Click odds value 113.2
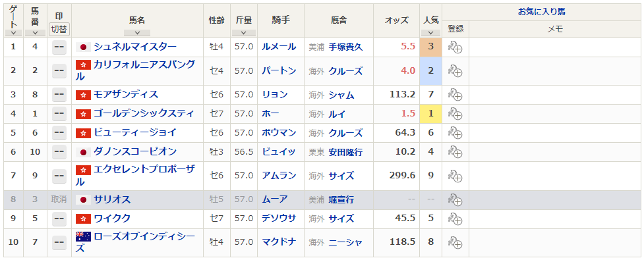The height and width of the screenshot is (258, 644). click(x=402, y=95)
